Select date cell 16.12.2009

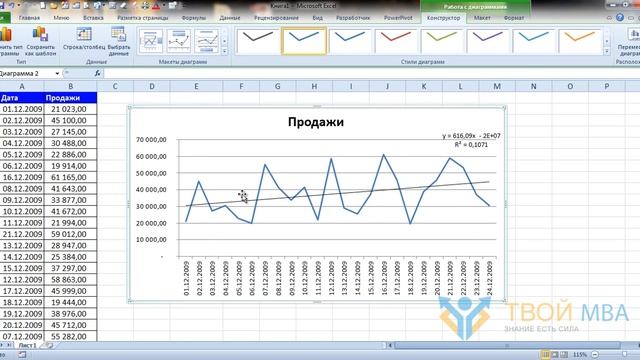(22, 177)
